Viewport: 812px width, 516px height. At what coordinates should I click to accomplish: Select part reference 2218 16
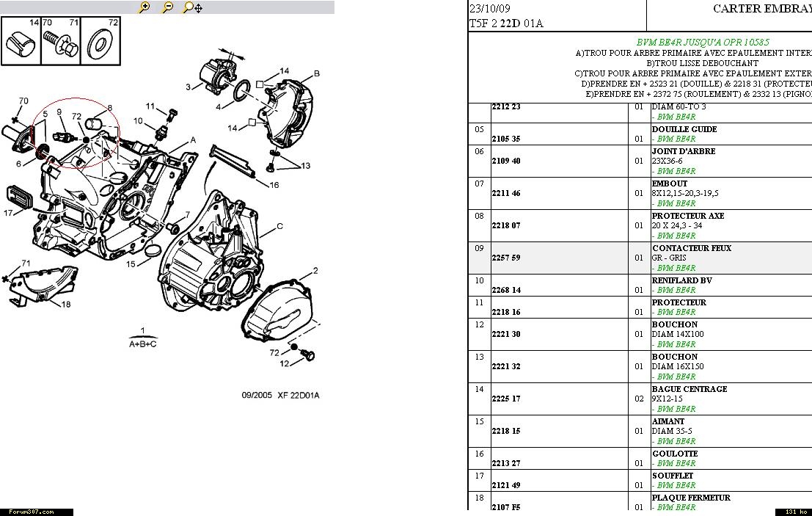pyautogui.click(x=506, y=312)
